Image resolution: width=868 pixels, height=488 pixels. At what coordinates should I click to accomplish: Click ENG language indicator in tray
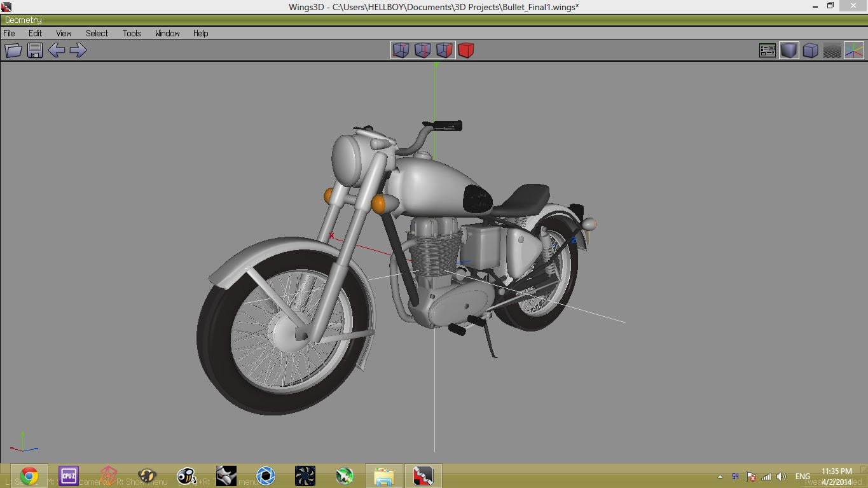click(803, 476)
